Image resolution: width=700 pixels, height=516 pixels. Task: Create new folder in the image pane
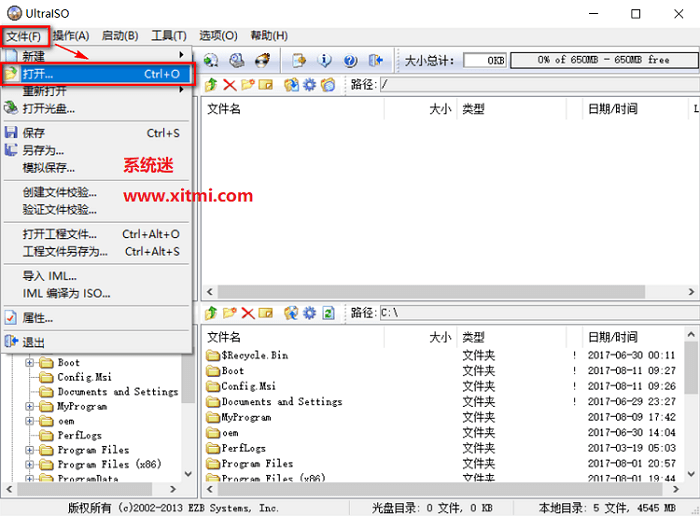pyautogui.click(x=248, y=84)
